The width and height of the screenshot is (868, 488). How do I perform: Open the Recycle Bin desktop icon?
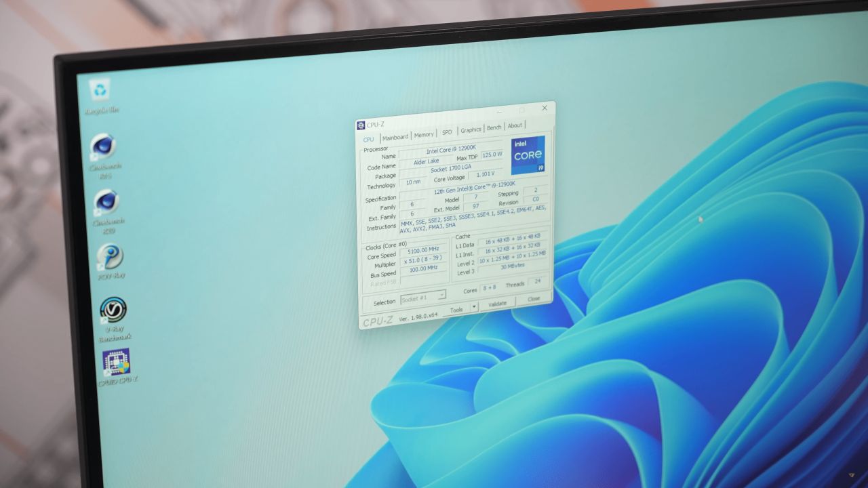[101, 96]
